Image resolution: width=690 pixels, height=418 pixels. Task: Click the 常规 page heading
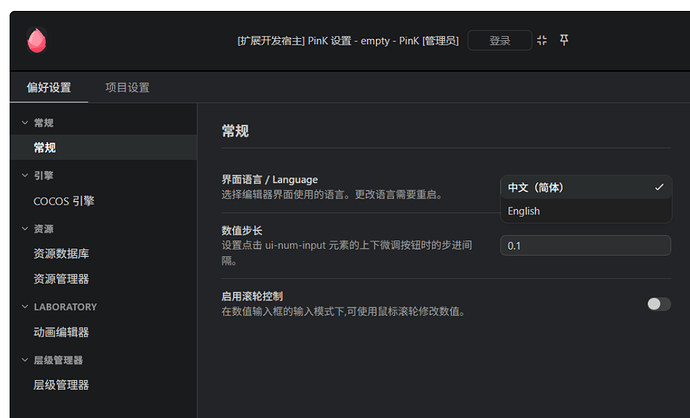point(235,131)
